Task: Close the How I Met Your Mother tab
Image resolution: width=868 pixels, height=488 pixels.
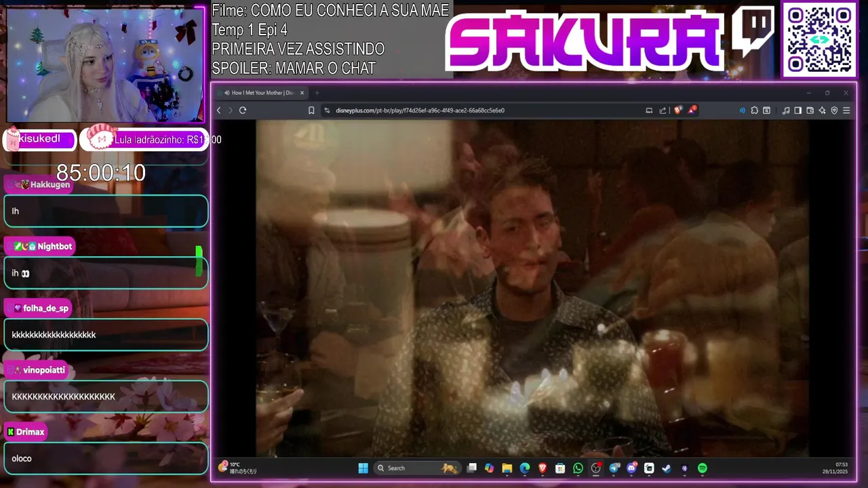Action: [x=302, y=93]
